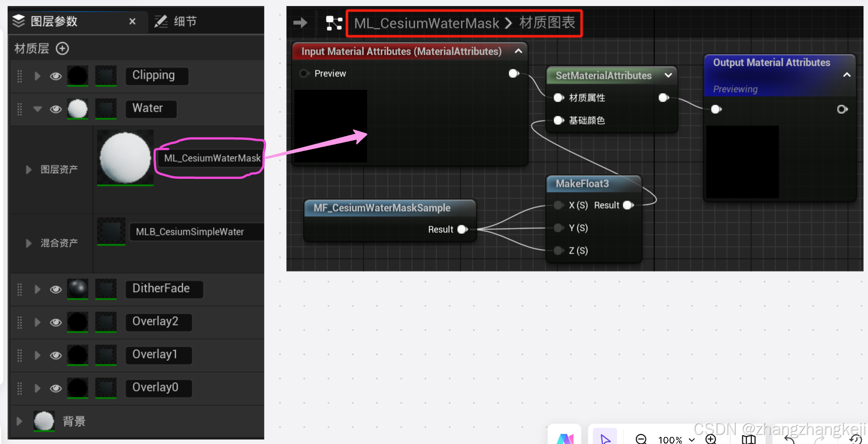The height and width of the screenshot is (444, 868).
Task: Click the 基础颜色 input pin
Action: coord(558,121)
